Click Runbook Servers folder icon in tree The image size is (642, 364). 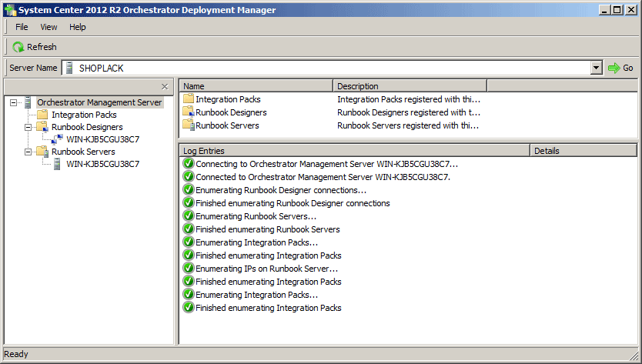pyautogui.click(x=42, y=152)
